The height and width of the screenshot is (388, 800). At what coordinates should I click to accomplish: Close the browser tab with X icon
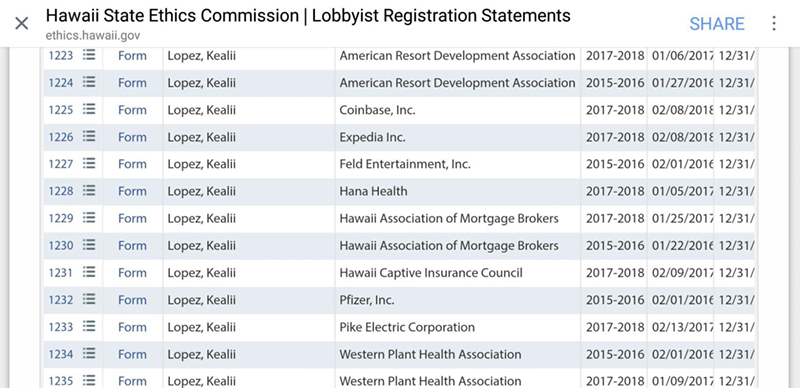pos(21,23)
